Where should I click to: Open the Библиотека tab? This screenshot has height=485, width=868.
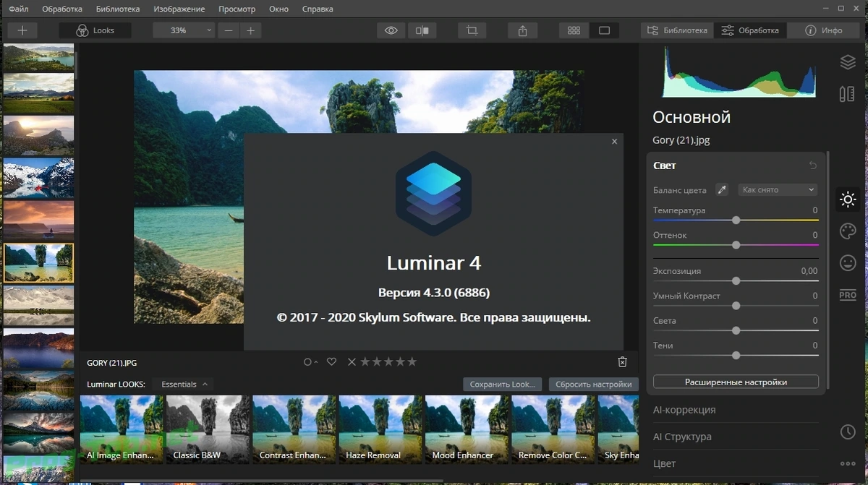(x=677, y=30)
